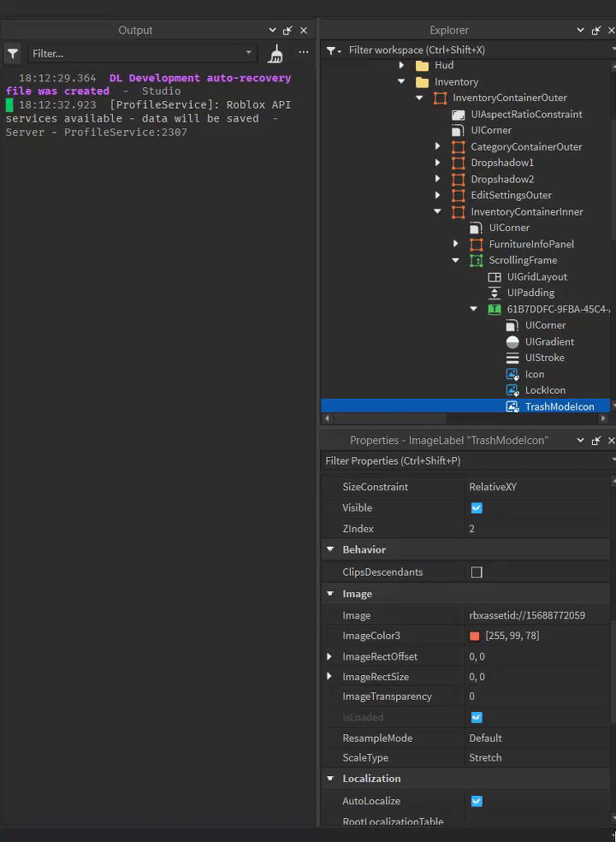
Task: Click the Explorer horizontal scrollbar
Action: click(x=390, y=418)
